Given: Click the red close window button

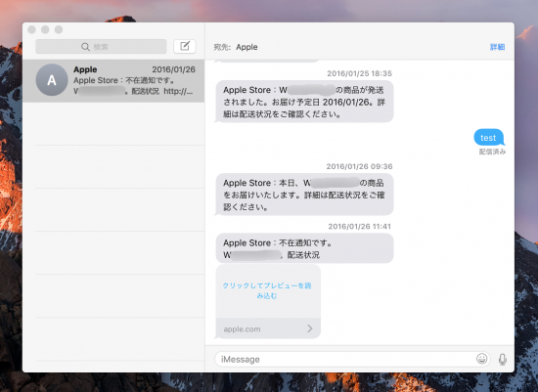Looking at the screenshot, I should [31, 29].
